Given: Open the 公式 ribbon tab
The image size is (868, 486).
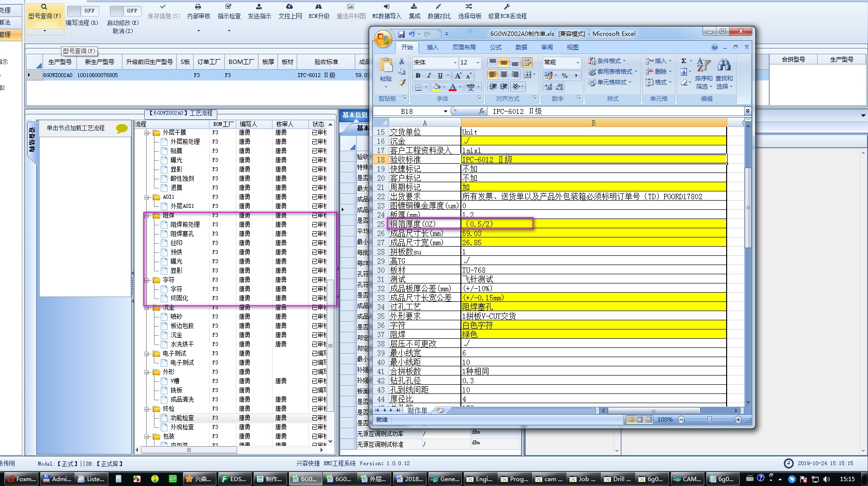Looking at the screenshot, I should pyautogui.click(x=496, y=47).
